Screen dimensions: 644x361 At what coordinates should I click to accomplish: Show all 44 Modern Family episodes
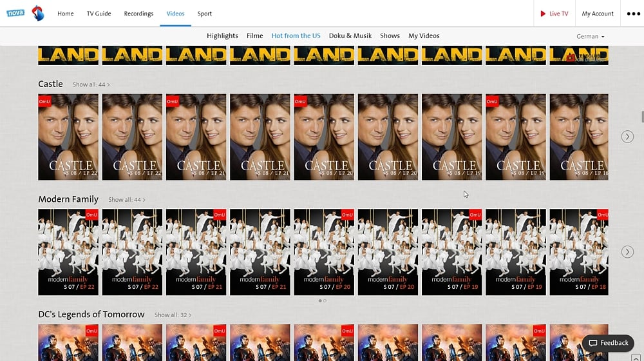tap(127, 199)
